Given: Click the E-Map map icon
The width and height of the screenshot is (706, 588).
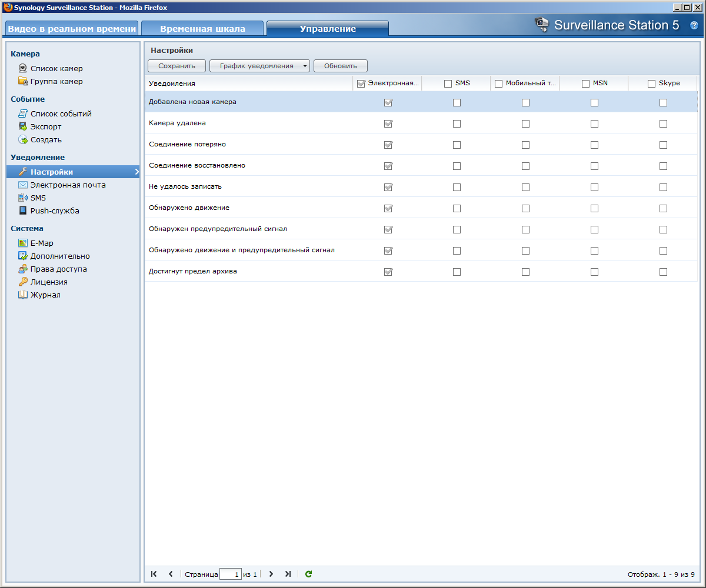Looking at the screenshot, I should click(23, 243).
